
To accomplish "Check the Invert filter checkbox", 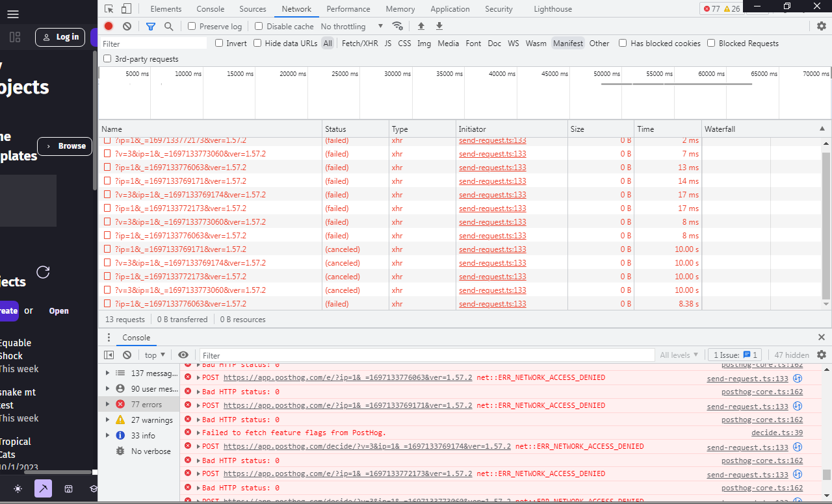I will (219, 43).
